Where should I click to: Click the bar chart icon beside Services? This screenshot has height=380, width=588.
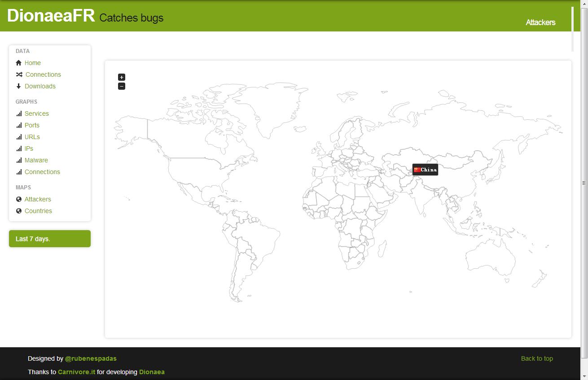coord(19,114)
